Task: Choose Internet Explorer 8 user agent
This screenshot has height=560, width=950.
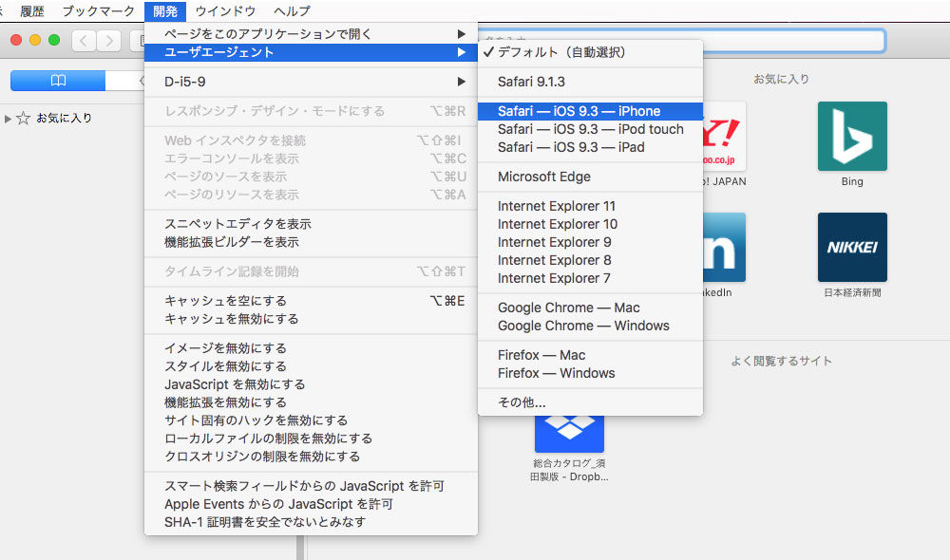Action: pyautogui.click(x=590, y=260)
